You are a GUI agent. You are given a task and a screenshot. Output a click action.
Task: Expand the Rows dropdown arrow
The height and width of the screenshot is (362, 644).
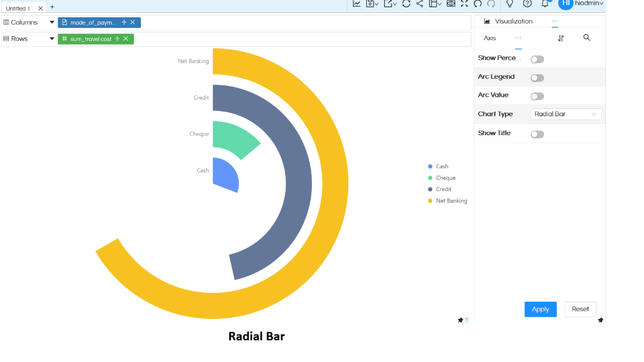pyautogui.click(x=52, y=39)
